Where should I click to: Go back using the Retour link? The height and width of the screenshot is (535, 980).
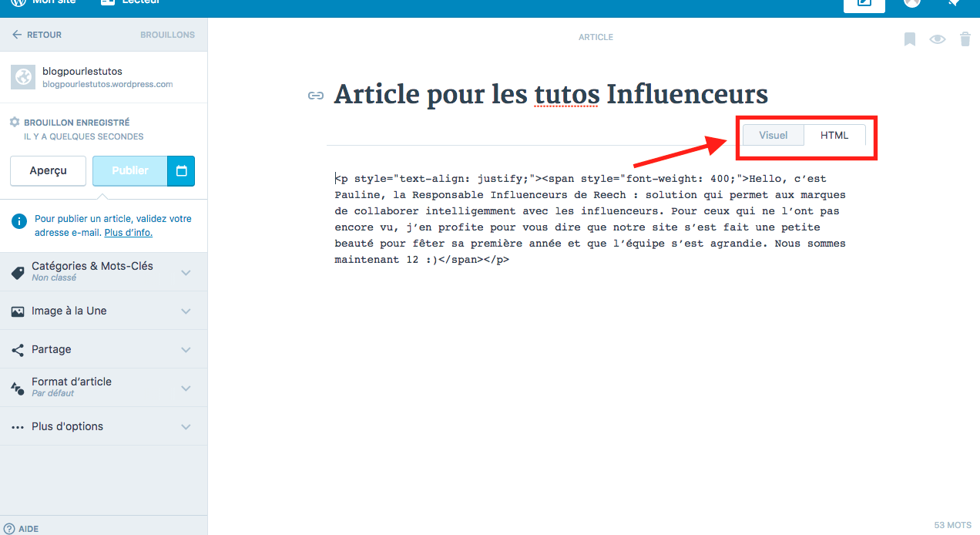(36, 35)
